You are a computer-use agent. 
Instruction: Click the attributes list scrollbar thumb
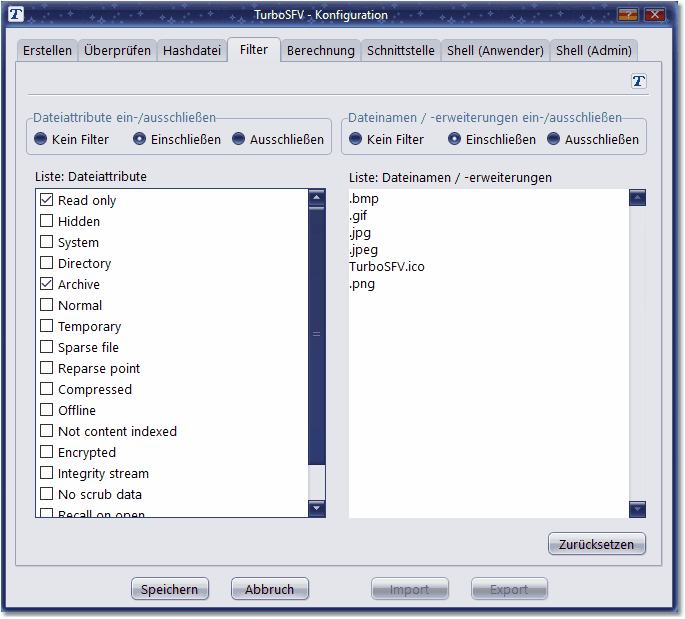(x=316, y=335)
